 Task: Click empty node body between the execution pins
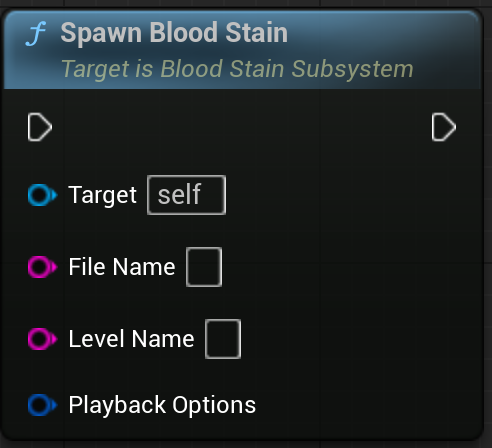(x=242, y=127)
